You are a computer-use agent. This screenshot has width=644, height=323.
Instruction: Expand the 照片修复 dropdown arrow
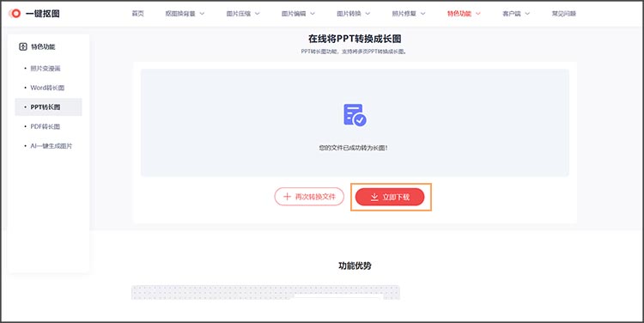423,14
